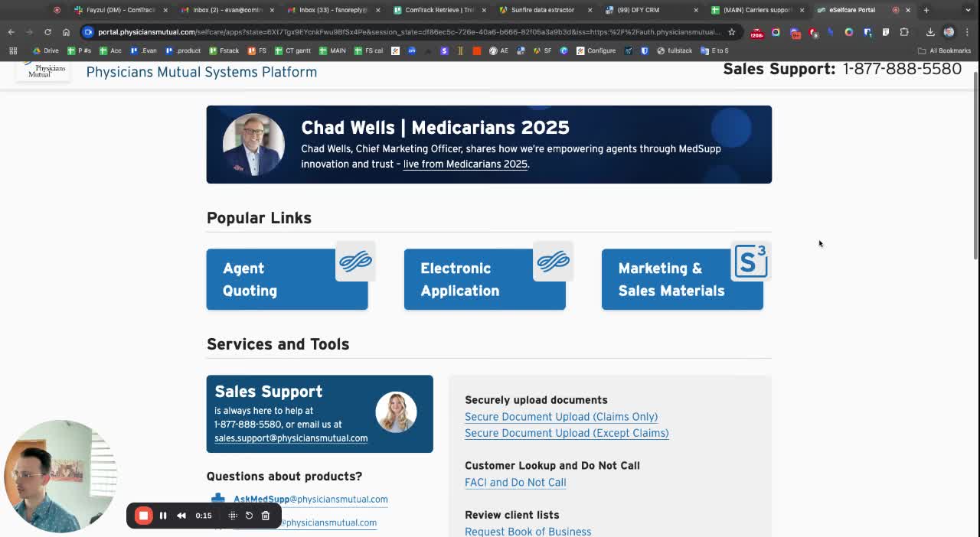Open Secure Document Upload (Claims Only)
This screenshot has width=980, height=537.
click(x=561, y=417)
